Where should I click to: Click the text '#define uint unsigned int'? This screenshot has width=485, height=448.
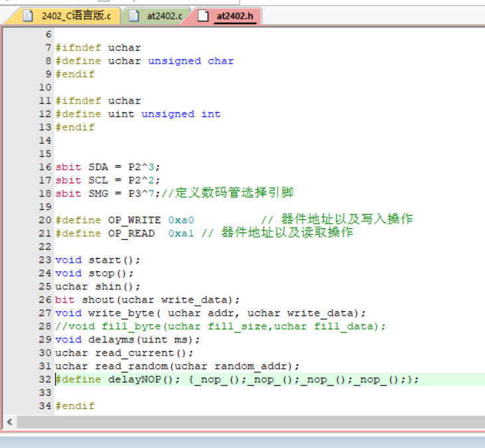click(x=138, y=114)
